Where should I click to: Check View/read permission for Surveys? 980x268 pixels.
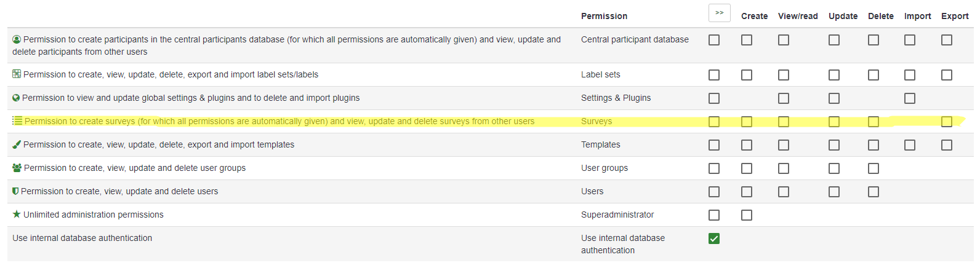click(784, 122)
